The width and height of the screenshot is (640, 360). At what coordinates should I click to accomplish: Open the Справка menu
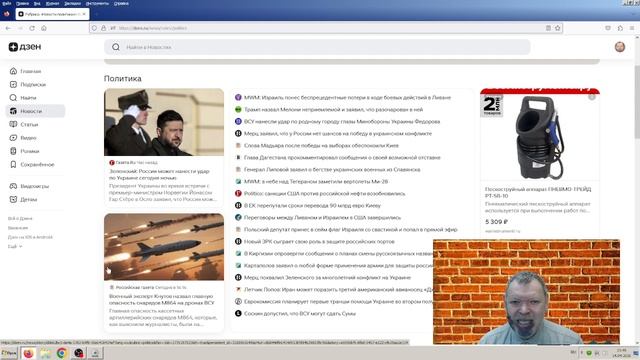click(121, 3)
